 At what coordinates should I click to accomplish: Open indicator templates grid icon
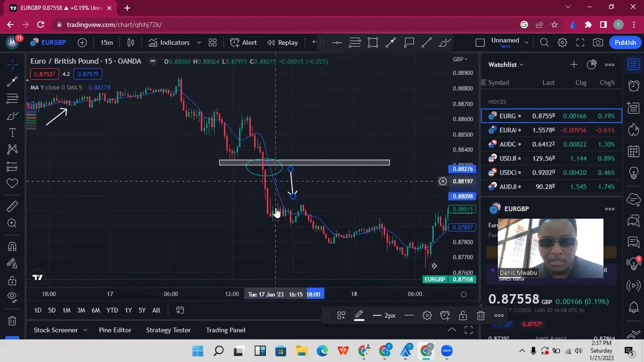[x=213, y=43]
